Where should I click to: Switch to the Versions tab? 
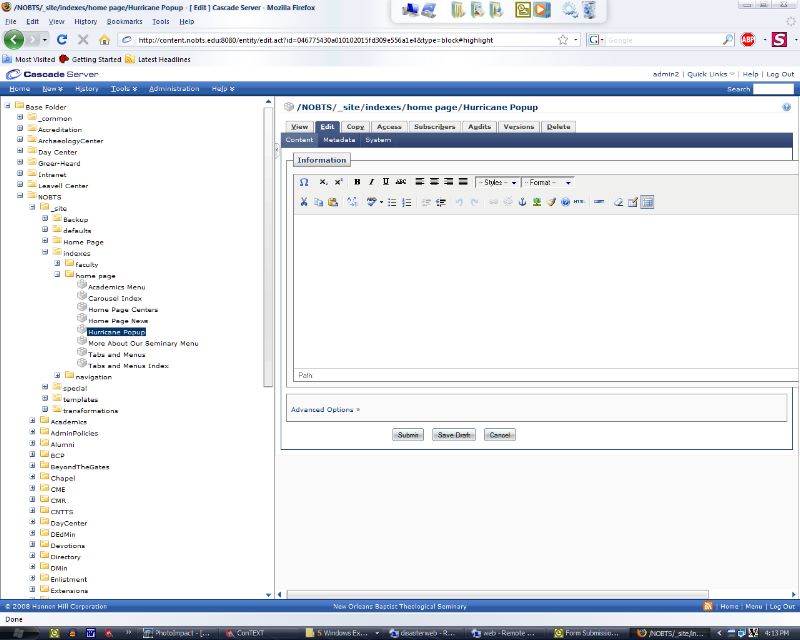click(x=518, y=127)
